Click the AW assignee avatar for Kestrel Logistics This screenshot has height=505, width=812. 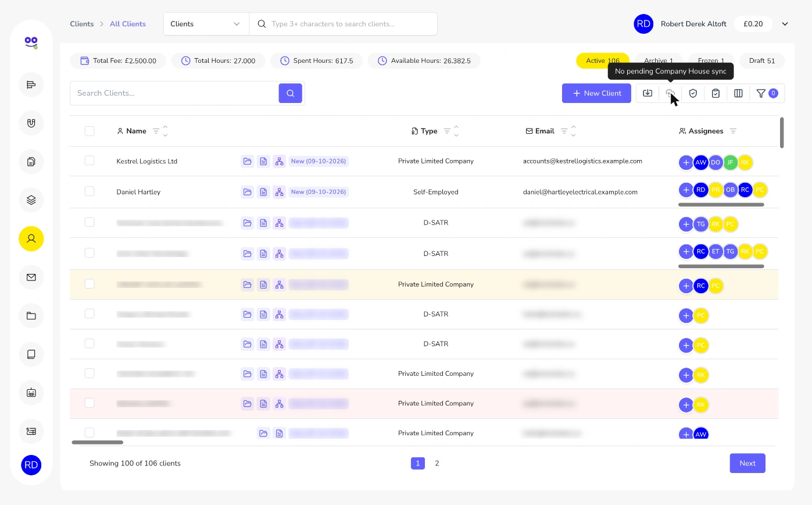coord(701,163)
